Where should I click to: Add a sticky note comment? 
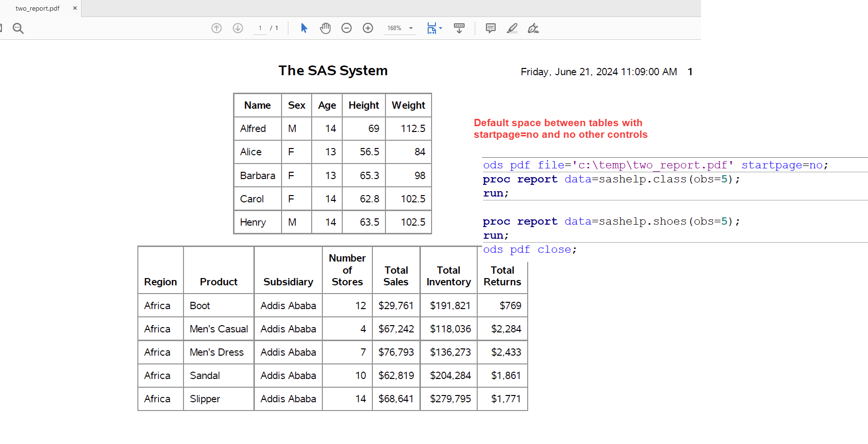[x=491, y=28]
